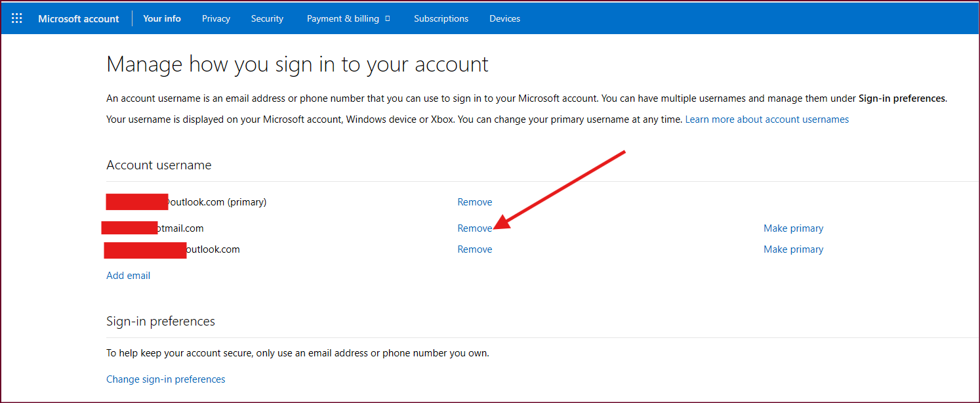Open Change sign-in preferences link

(x=165, y=379)
